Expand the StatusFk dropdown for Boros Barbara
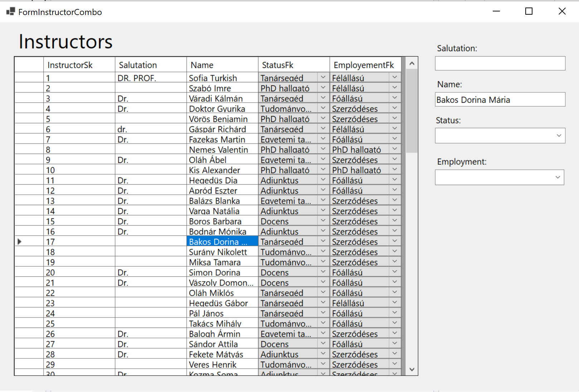The image size is (579, 392). (x=323, y=221)
